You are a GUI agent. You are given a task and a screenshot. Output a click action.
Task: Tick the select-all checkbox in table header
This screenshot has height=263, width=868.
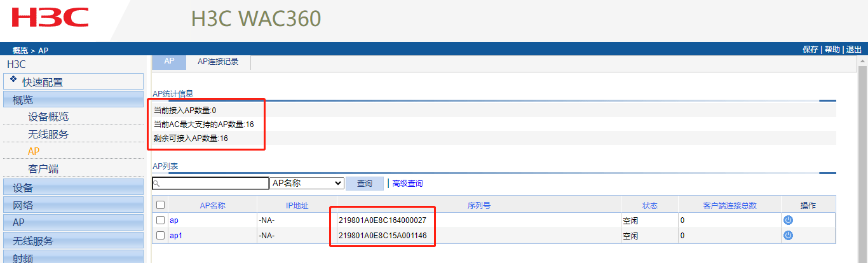(160, 205)
